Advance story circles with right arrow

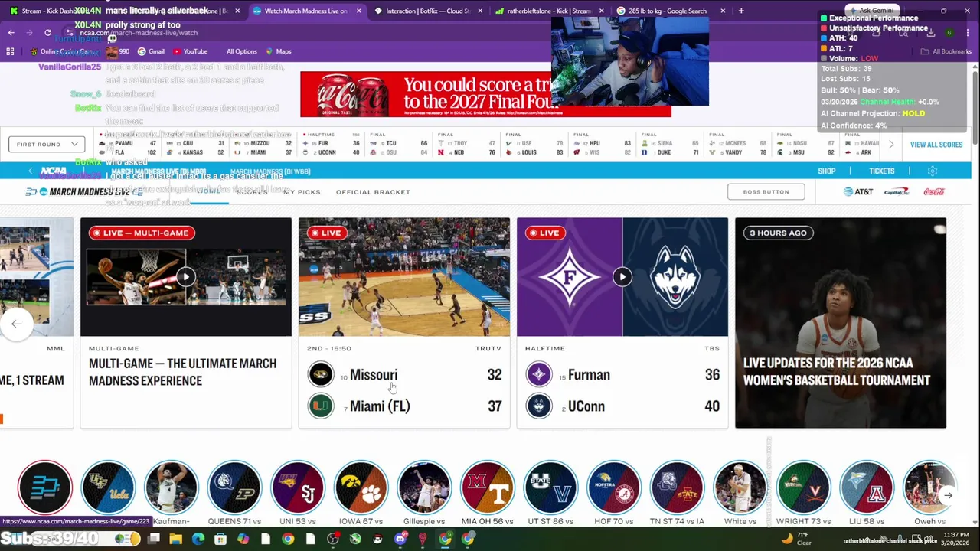[x=948, y=495]
